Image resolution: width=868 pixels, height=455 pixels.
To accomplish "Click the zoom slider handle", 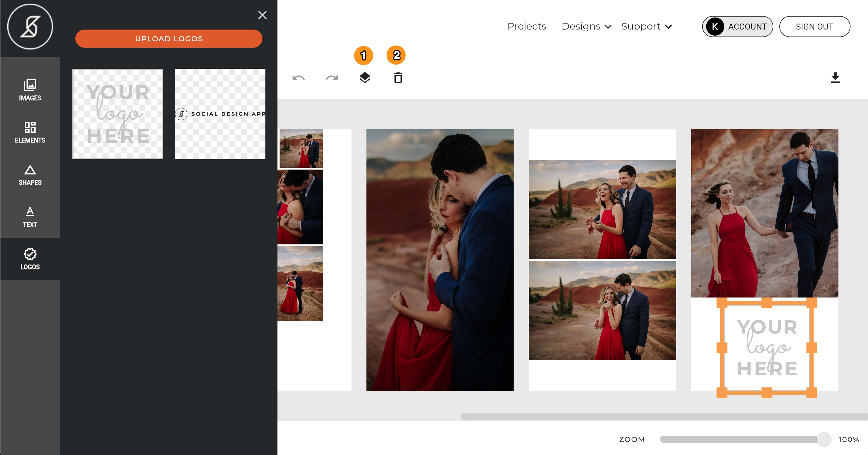I will [x=824, y=439].
